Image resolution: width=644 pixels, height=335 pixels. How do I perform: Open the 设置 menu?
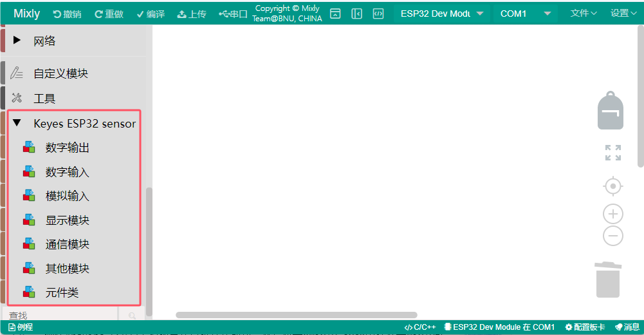(x=623, y=14)
